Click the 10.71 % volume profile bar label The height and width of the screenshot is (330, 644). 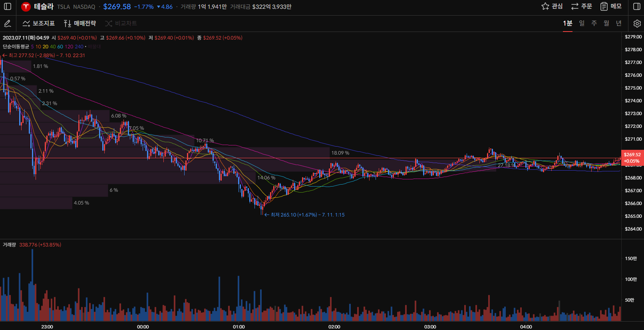point(205,141)
